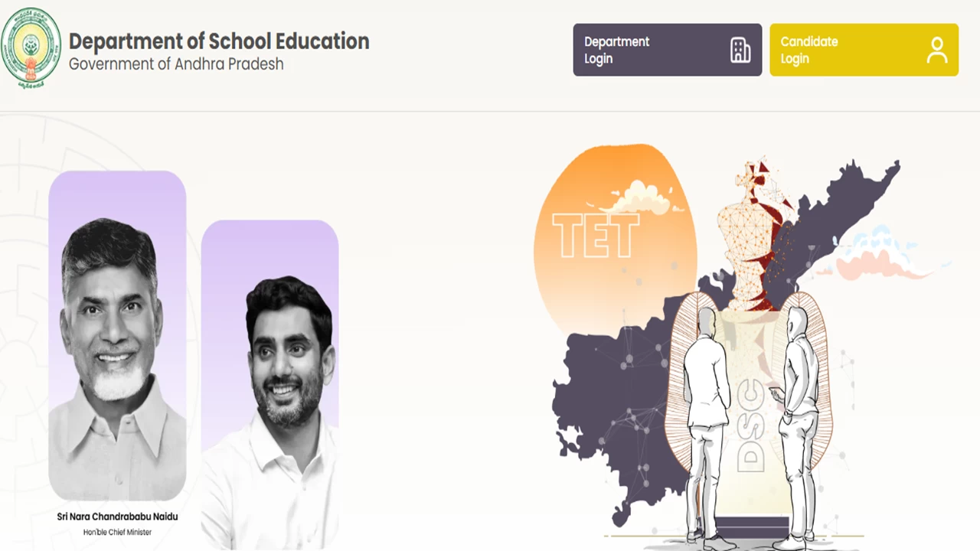
Task: Click the Sri Nara Chandrababu Naidu name caption
Action: coord(117,517)
